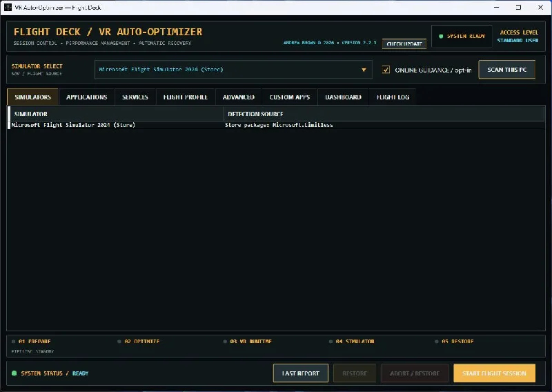Image resolution: width=552 pixels, height=392 pixels.
Task: Select the Microsoft Flight Simulator 2024 (Store) row
Action: tap(277, 125)
